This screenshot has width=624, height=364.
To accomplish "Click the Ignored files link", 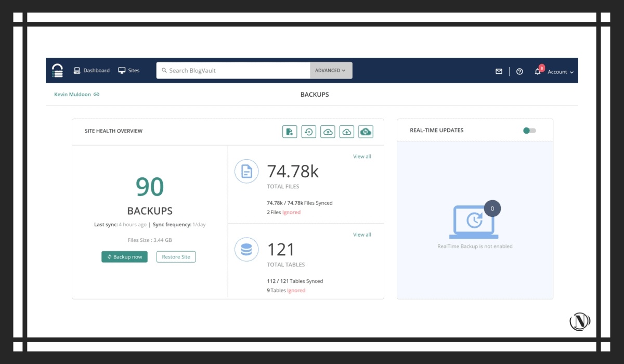I will tap(291, 212).
